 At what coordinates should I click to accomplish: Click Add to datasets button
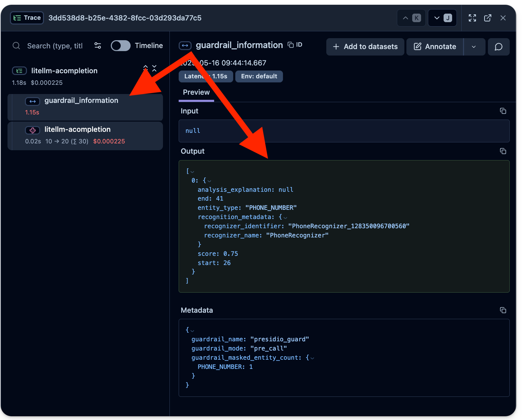(365, 47)
